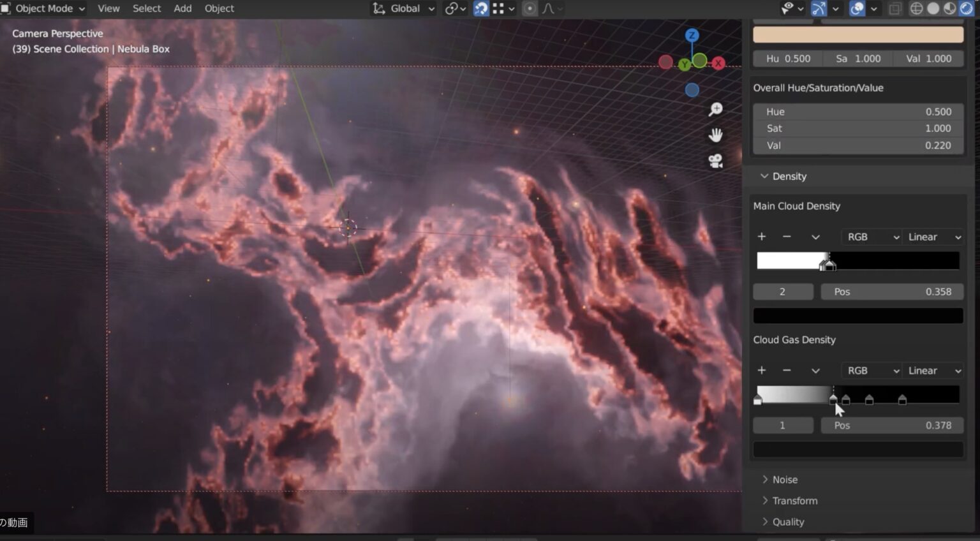
Task: Click the pan hand icon in the viewport
Action: coord(715,135)
